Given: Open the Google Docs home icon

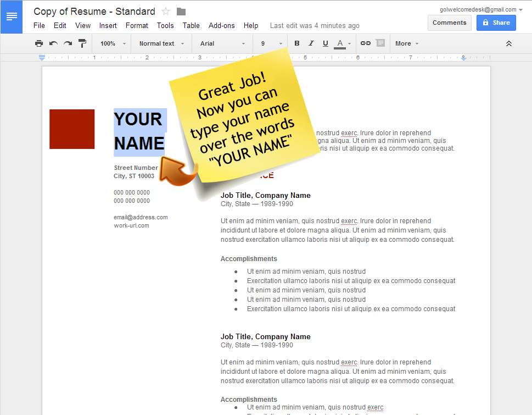Looking at the screenshot, I should (12, 16).
